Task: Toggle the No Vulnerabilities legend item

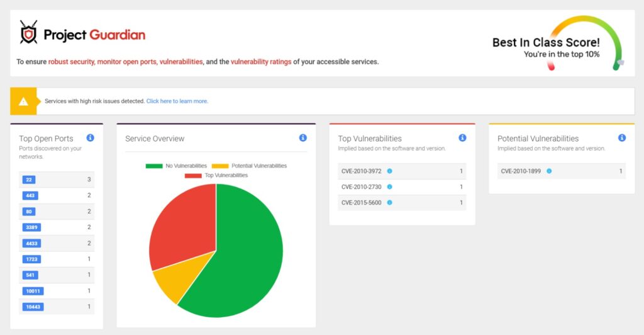Action: click(x=176, y=166)
